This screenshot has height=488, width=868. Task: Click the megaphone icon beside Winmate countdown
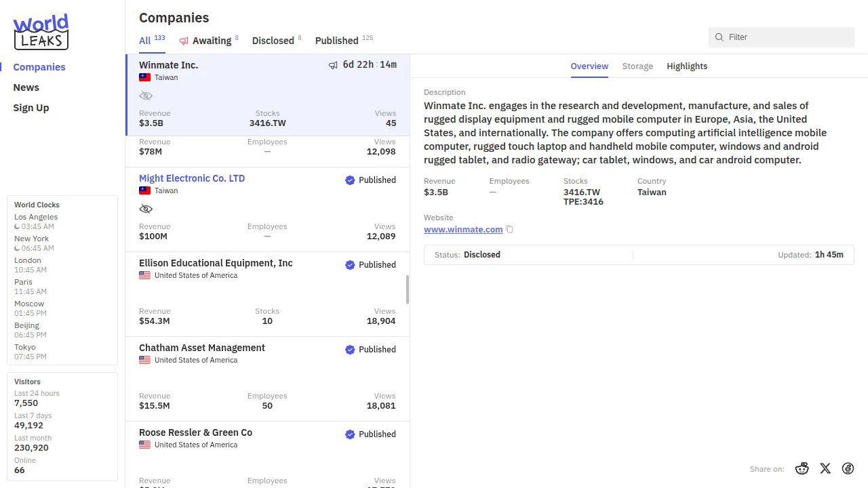333,65
